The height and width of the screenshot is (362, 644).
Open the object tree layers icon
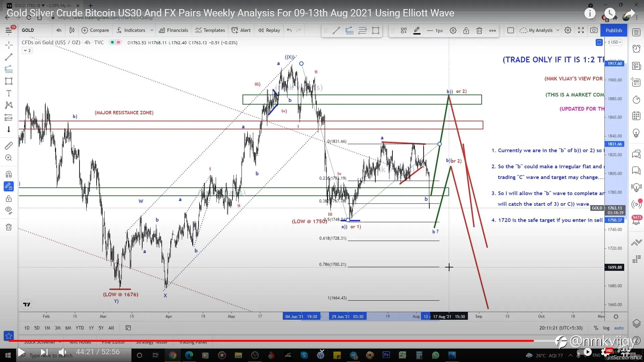point(636,323)
